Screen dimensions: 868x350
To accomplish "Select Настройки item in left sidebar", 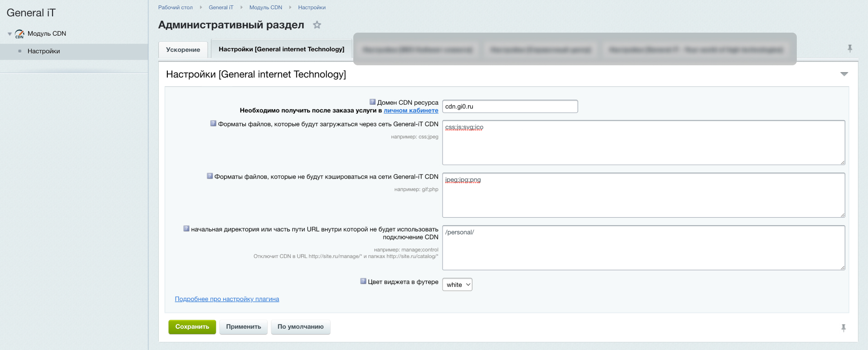I will click(44, 51).
